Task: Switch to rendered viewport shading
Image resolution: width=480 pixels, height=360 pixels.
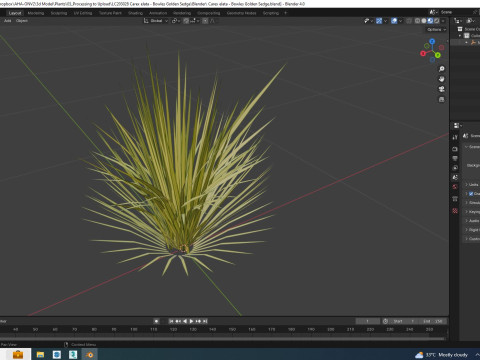Action: [436, 21]
